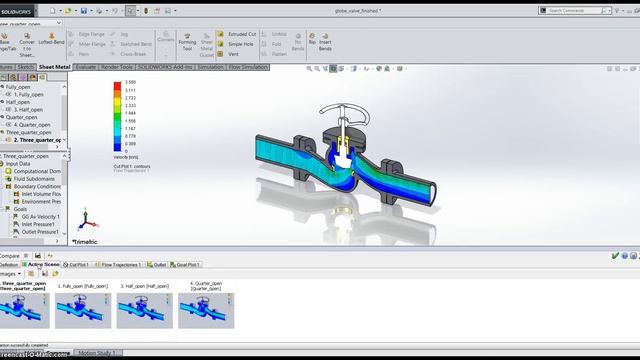640x360 pixels.
Task: Click Convert to Sheet Metal tool
Action: [x=27, y=45]
